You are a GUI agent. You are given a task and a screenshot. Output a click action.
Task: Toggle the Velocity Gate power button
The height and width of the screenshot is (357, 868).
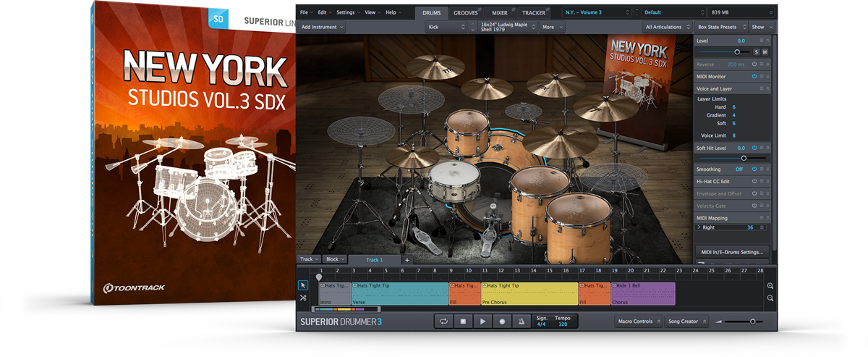pyautogui.click(x=754, y=206)
